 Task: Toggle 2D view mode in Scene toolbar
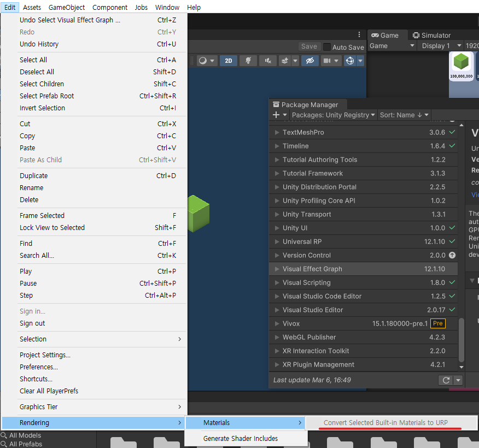click(228, 61)
